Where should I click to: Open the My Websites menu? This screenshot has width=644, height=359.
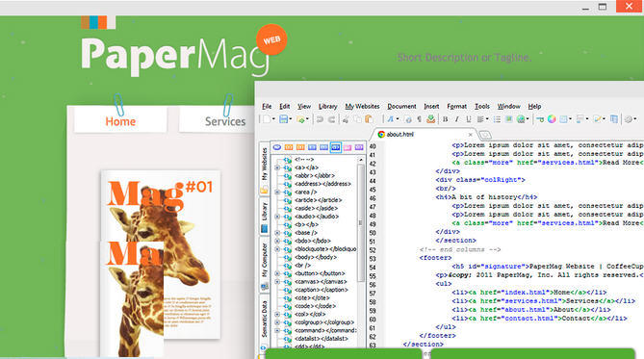coord(362,107)
